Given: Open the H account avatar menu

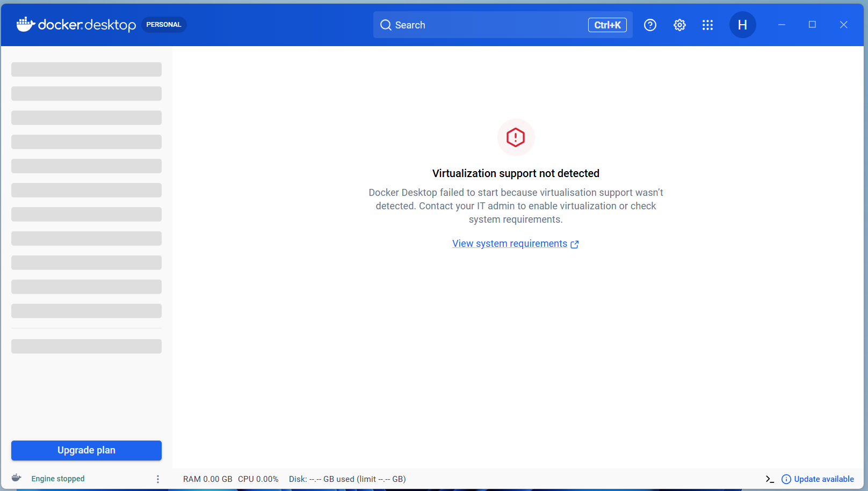Looking at the screenshot, I should [x=742, y=25].
